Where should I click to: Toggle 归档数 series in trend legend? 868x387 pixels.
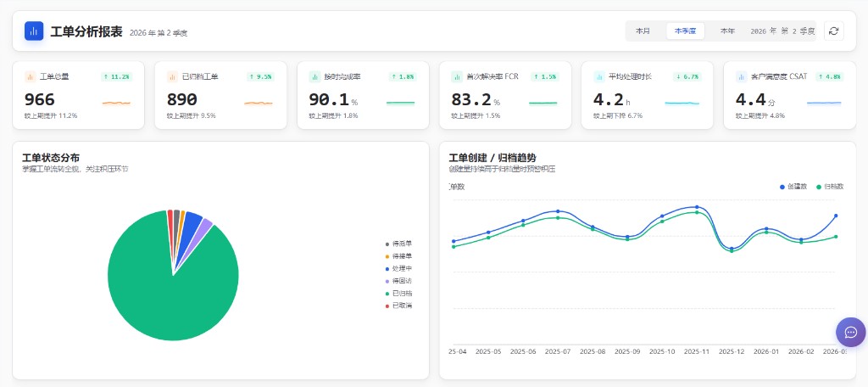point(830,187)
